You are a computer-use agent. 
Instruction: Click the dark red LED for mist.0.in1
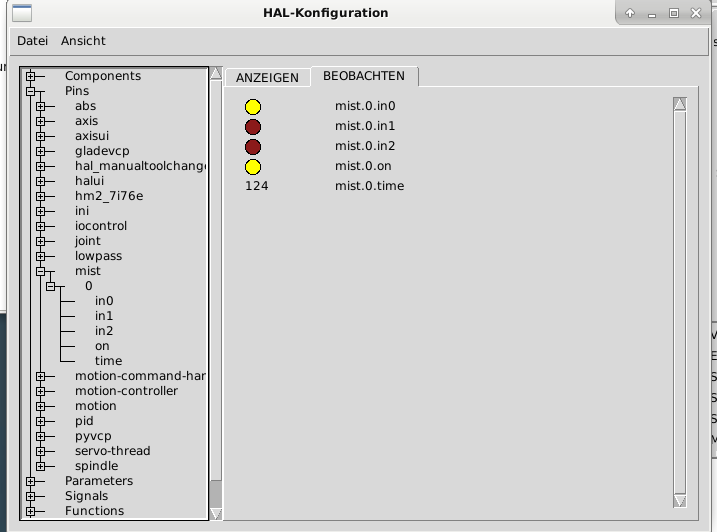tap(253, 127)
